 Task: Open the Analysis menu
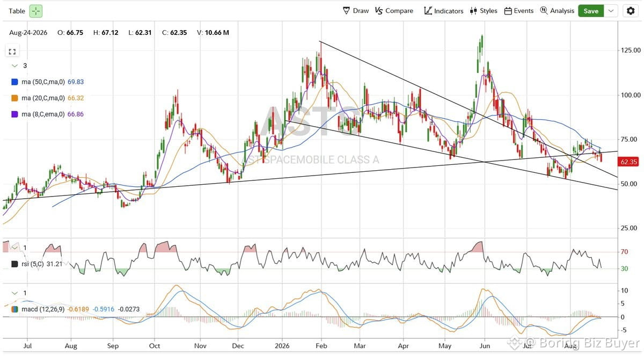(557, 11)
